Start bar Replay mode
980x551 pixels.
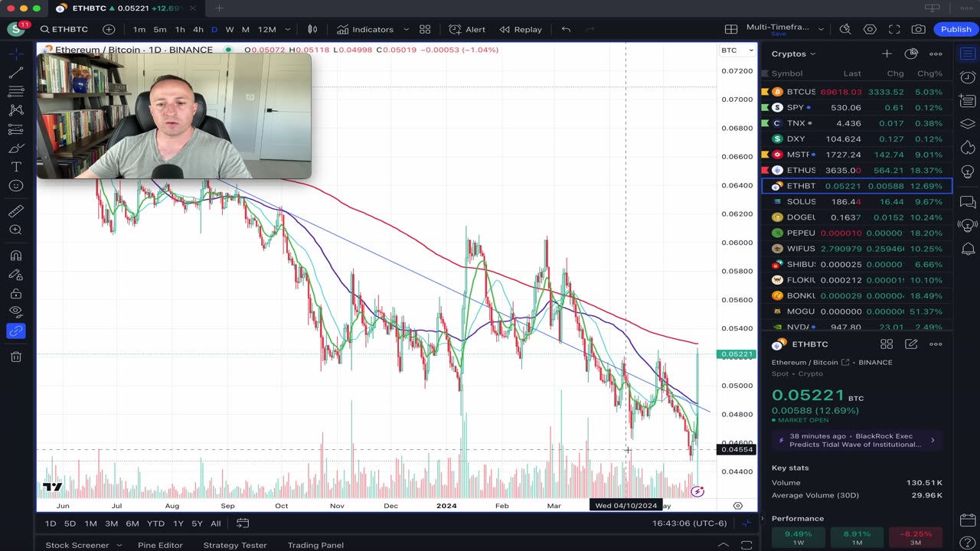point(521,29)
